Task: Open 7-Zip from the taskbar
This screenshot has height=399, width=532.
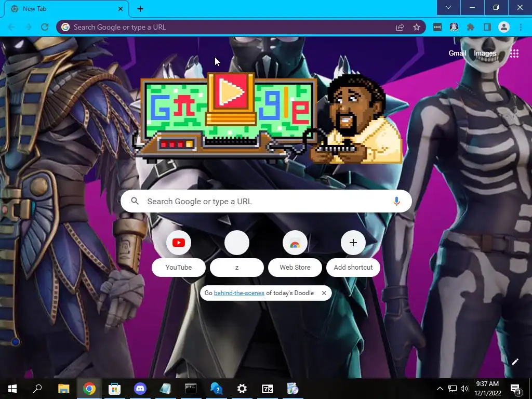Action: 268,389
